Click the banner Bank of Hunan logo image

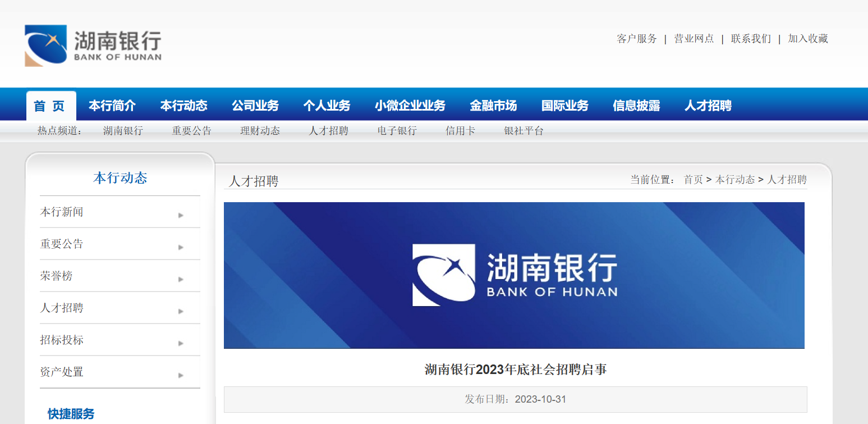click(514, 275)
